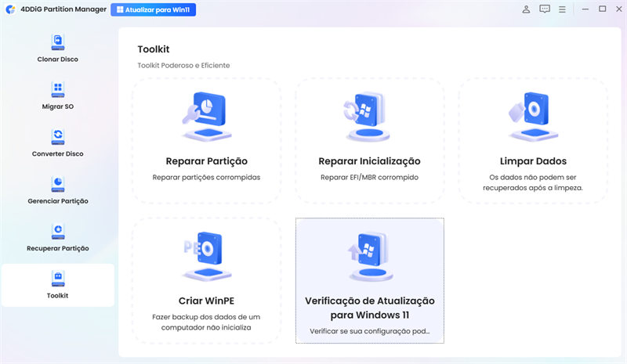Click the Clonar Disco label

pyautogui.click(x=57, y=59)
